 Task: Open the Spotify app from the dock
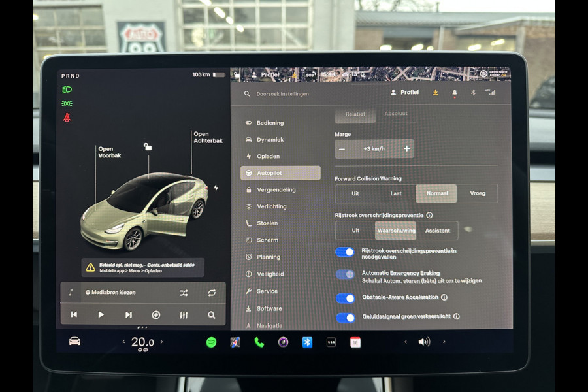(209, 341)
